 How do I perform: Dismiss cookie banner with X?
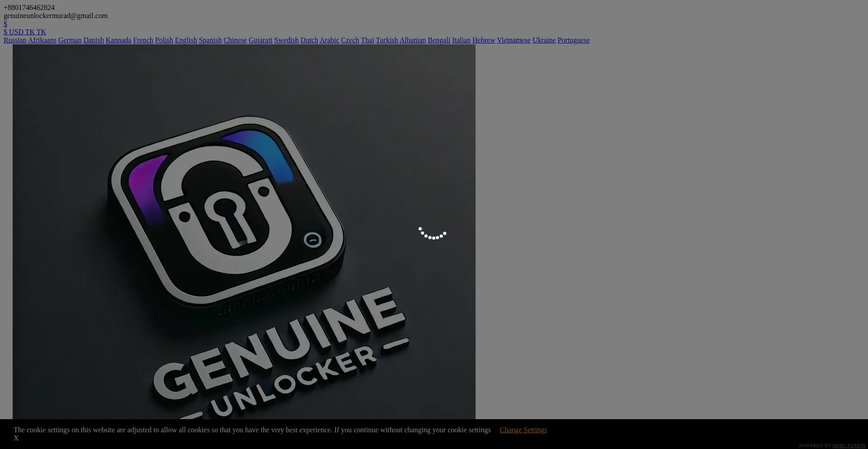tap(16, 438)
